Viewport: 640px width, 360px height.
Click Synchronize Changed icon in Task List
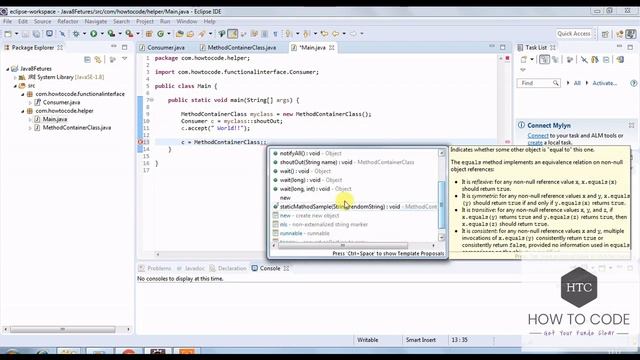point(620,60)
